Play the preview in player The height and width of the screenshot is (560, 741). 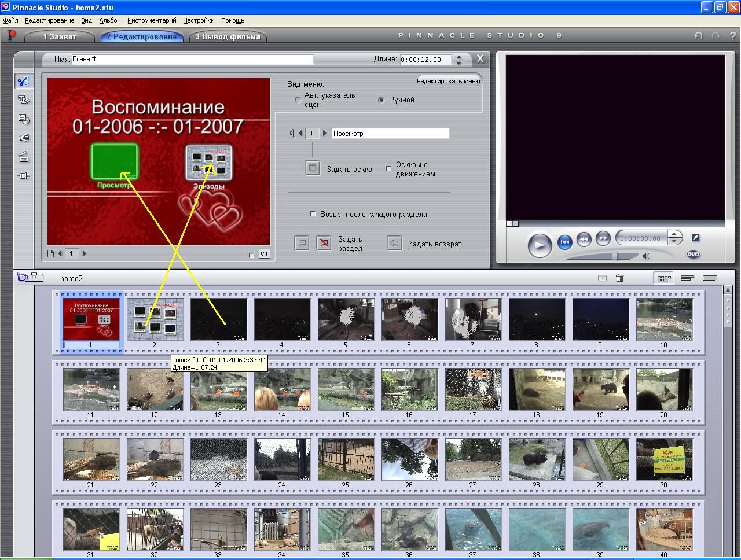[540, 245]
